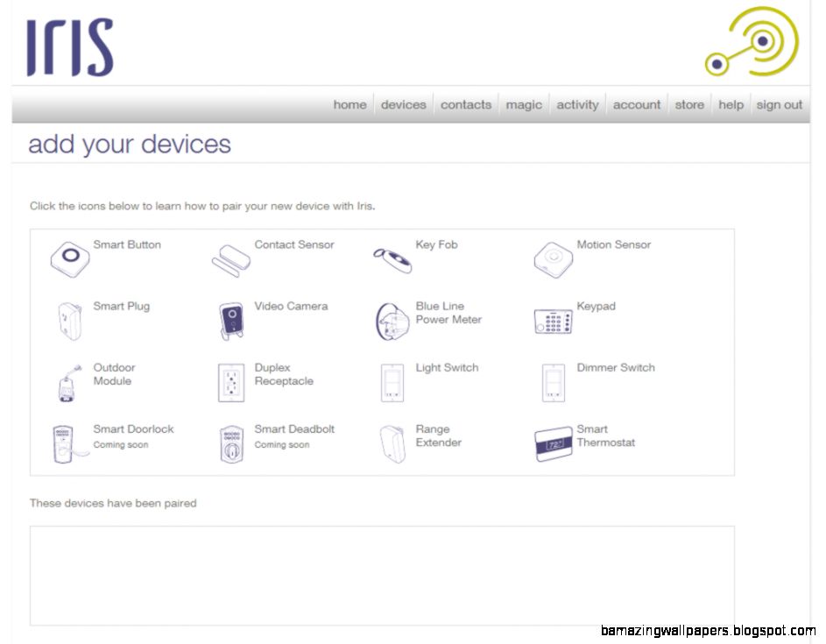
Task: Click the Smart Button text label
Action: point(127,244)
